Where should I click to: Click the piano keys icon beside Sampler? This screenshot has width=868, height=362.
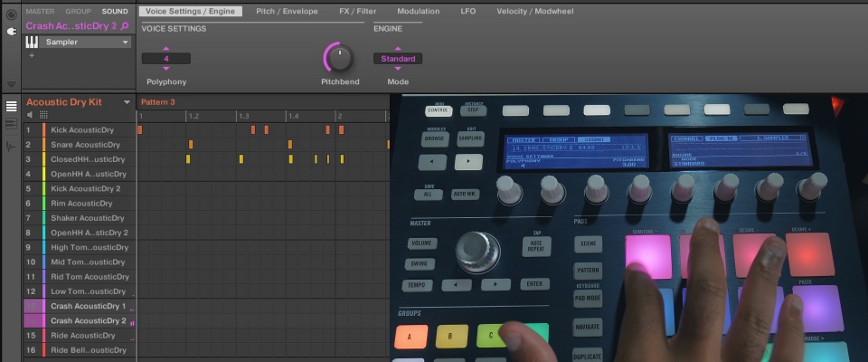tap(32, 43)
